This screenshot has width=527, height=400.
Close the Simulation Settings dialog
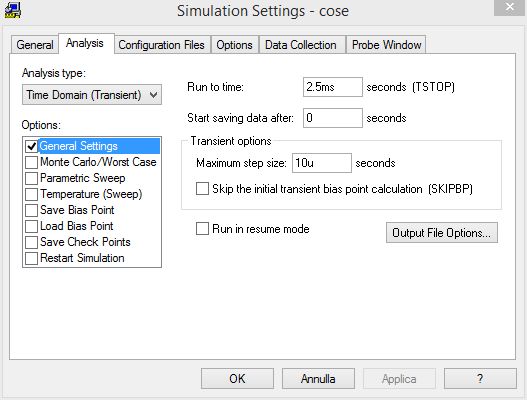509,7
